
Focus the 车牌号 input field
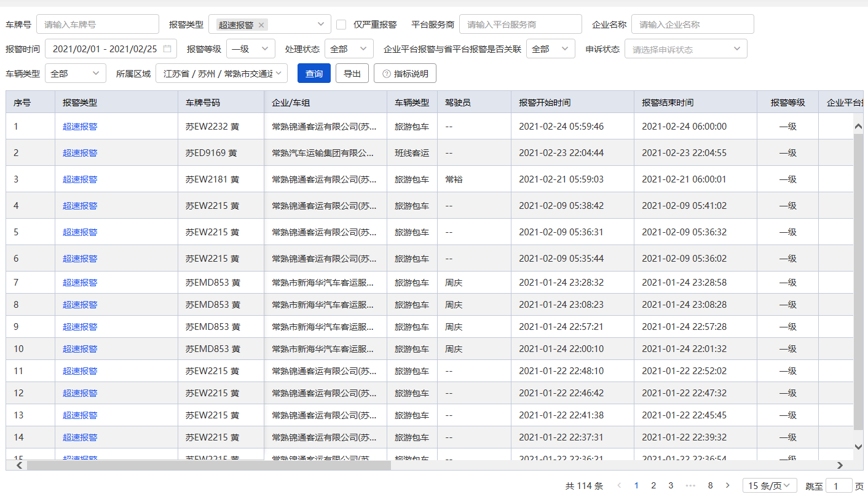(x=98, y=25)
